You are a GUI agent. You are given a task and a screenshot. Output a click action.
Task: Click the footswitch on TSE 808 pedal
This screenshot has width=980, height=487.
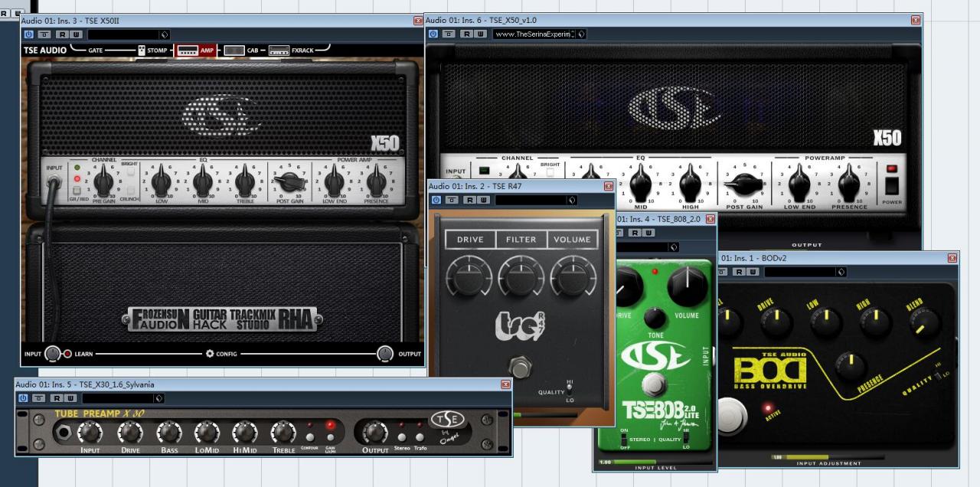pos(653,383)
